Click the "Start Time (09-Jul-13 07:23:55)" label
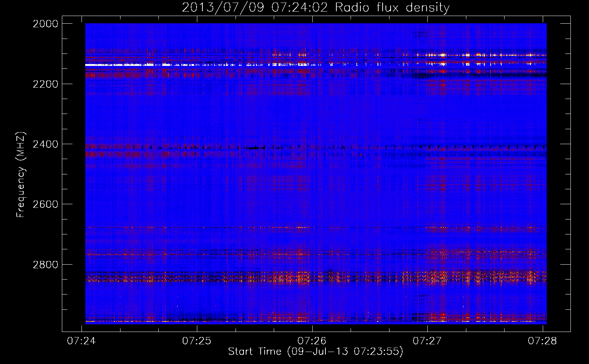 pyautogui.click(x=316, y=352)
